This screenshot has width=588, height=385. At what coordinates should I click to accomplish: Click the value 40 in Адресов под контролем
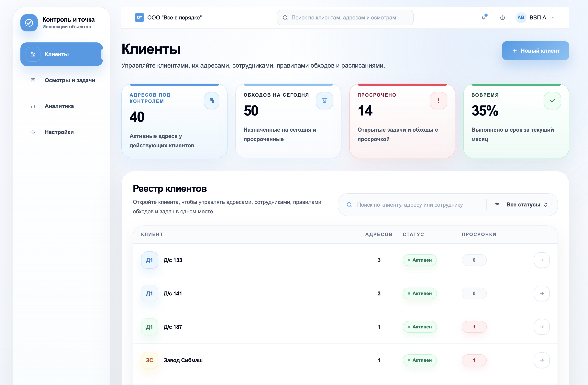137,117
